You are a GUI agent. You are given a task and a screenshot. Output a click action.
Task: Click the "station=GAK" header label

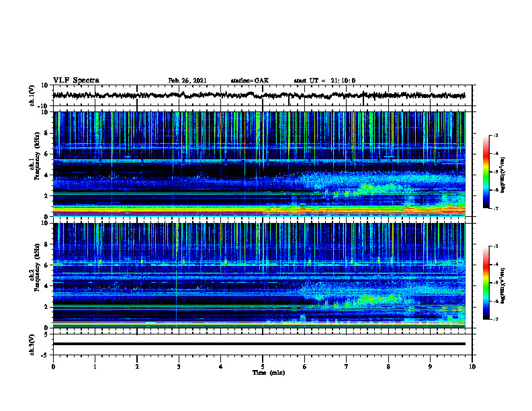(x=250, y=81)
